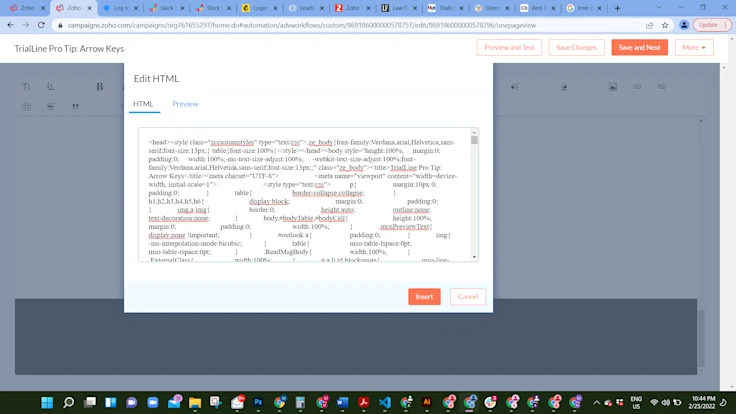Open the Chrome profile icon
The width and height of the screenshot is (736, 414).
click(x=684, y=25)
